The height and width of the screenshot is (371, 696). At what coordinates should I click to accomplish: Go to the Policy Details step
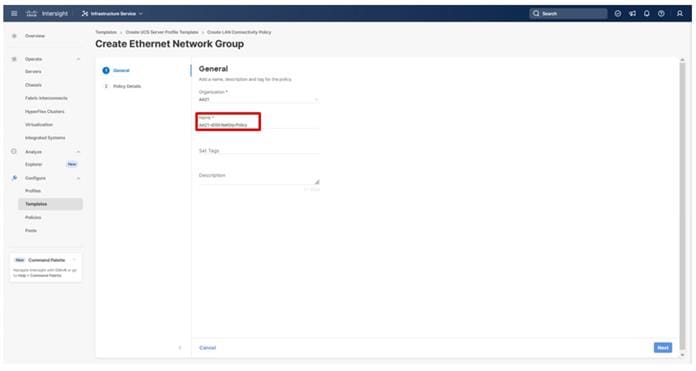pyautogui.click(x=127, y=86)
